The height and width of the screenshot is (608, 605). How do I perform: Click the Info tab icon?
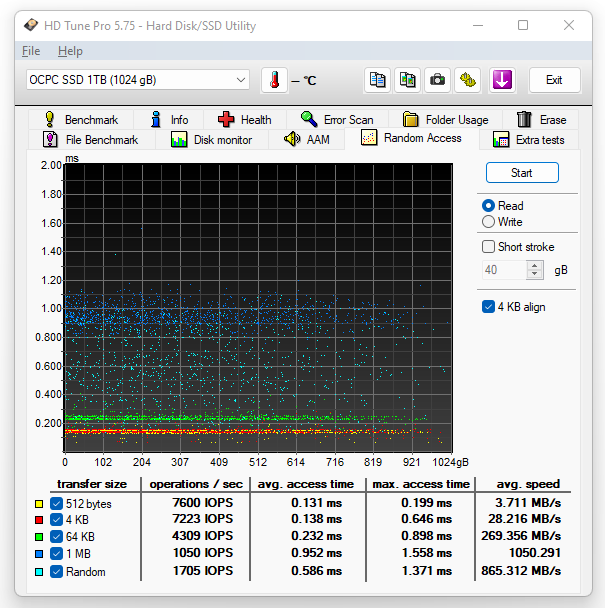point(156,119)
